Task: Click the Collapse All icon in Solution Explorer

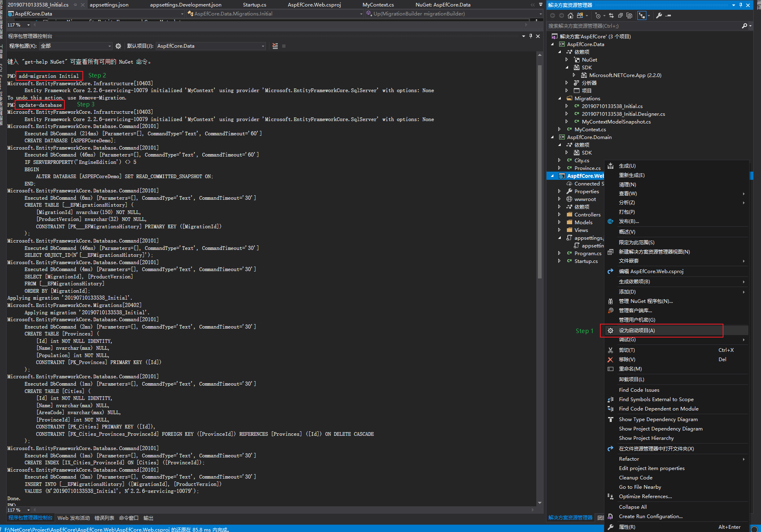Action: pyautogui.click(x=620, y=15)
